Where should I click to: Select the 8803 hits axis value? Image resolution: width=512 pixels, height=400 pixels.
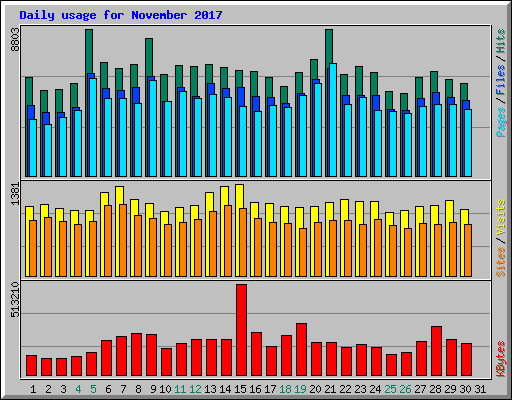[15, 40]
